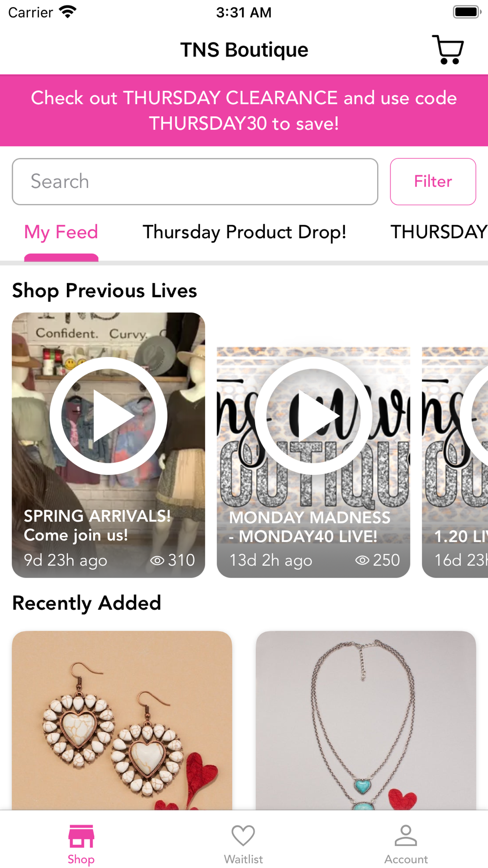Tap the Wi-Fi status icon
Screen dimensions: 488x868
(67, 12)
